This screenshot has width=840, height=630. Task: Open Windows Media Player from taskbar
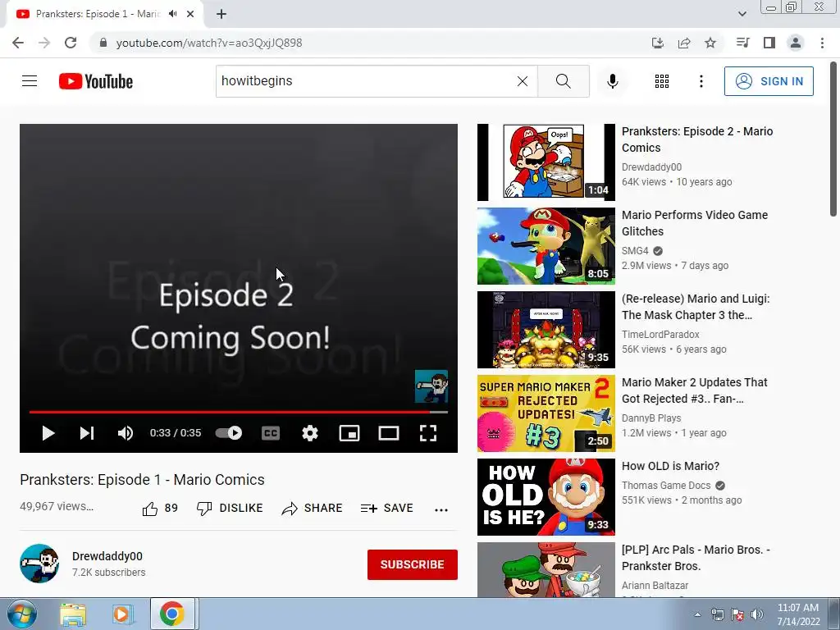(123, 614)
